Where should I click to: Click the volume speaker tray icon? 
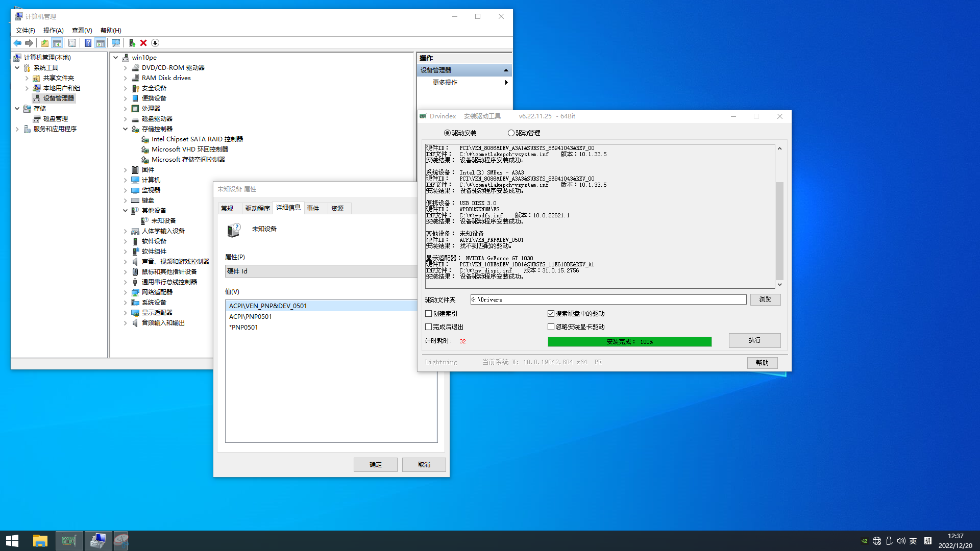click(901, 541)
